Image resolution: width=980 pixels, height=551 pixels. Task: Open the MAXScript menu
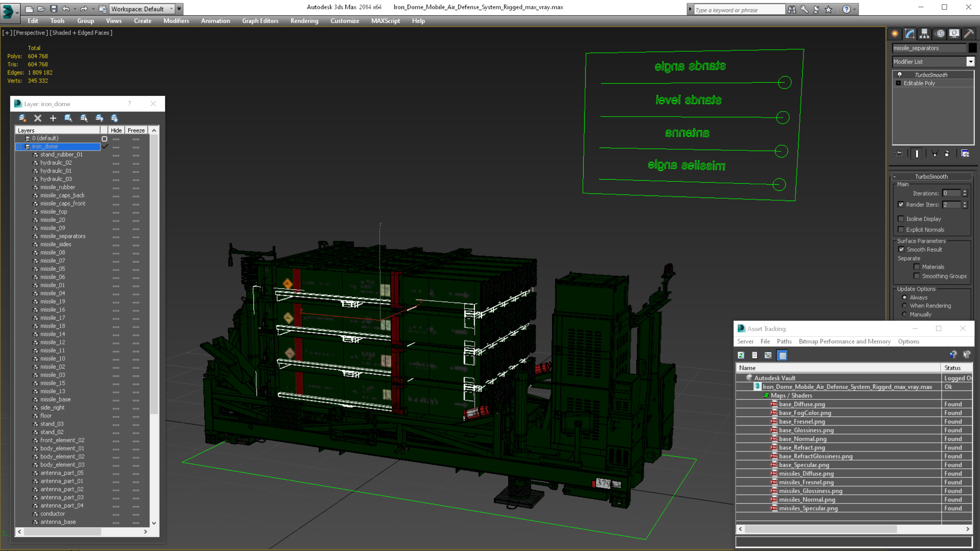[386, 21]
